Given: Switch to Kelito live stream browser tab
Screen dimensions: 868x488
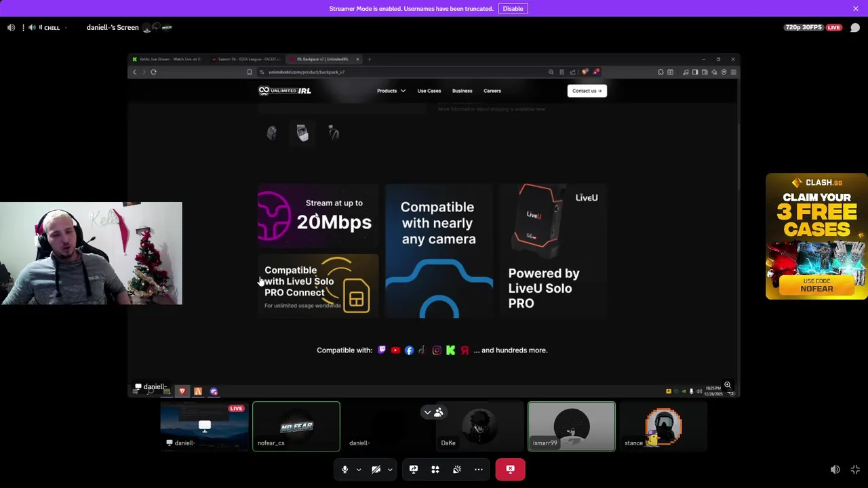Looking at the screenshot, I should 167,59.
